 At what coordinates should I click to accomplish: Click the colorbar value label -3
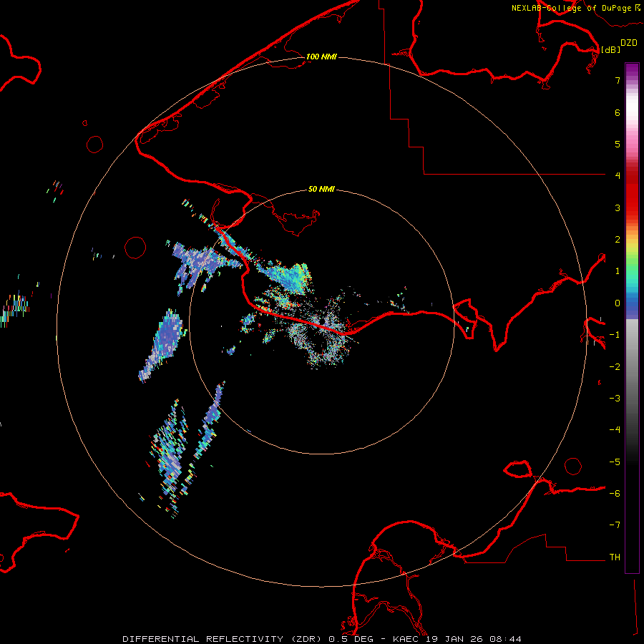(615, 399)
